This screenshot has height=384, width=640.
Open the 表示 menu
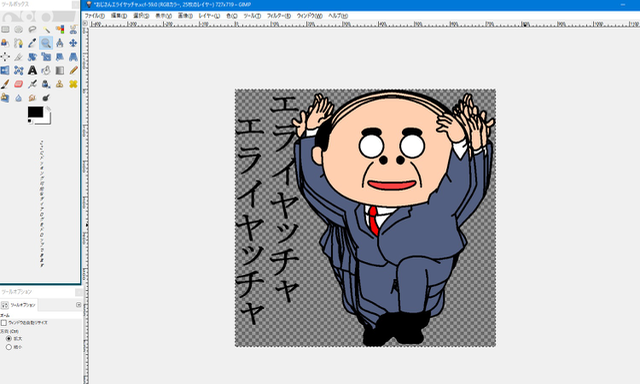[x=163, y=16]
